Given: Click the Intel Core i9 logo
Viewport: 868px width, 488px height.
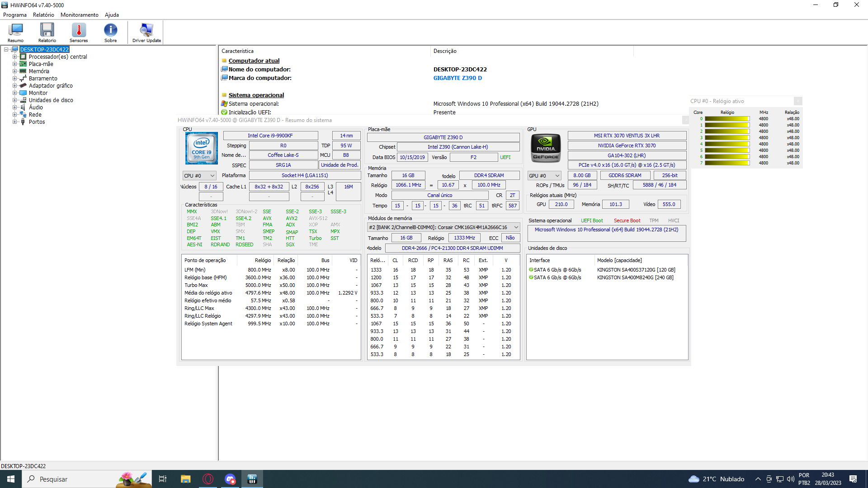Looking at the screenshot, I should coord(201,148).
